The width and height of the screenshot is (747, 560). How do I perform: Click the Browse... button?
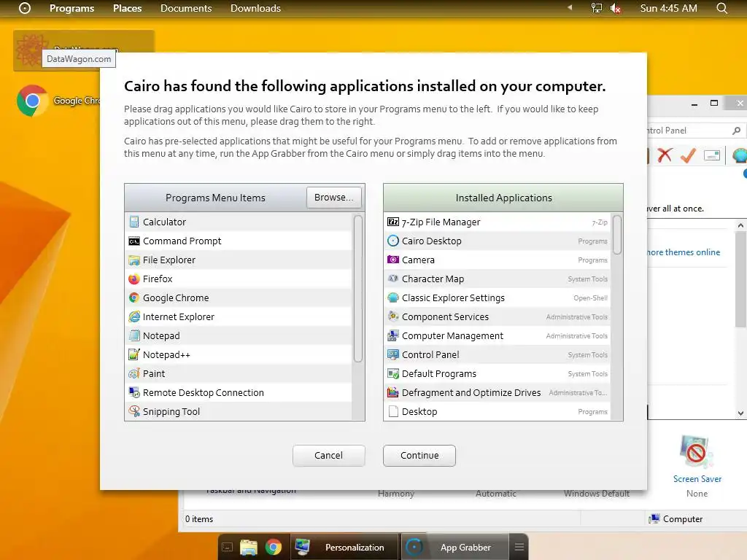(x=334, y=197)
